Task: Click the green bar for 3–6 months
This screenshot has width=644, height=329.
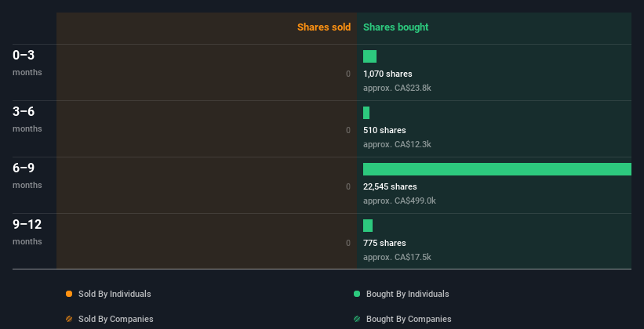Action: point(366,113)
